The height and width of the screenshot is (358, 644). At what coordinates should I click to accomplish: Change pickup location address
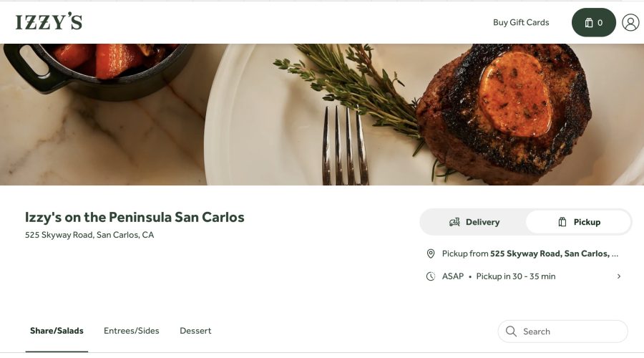pyautogui.click(x=530, y=253)
